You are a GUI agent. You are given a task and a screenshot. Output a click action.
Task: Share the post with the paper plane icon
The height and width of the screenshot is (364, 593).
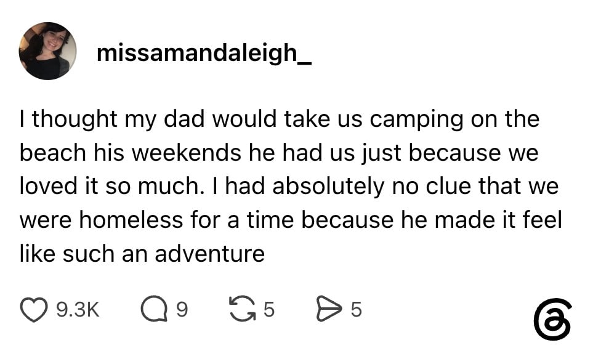pos(329,309)
